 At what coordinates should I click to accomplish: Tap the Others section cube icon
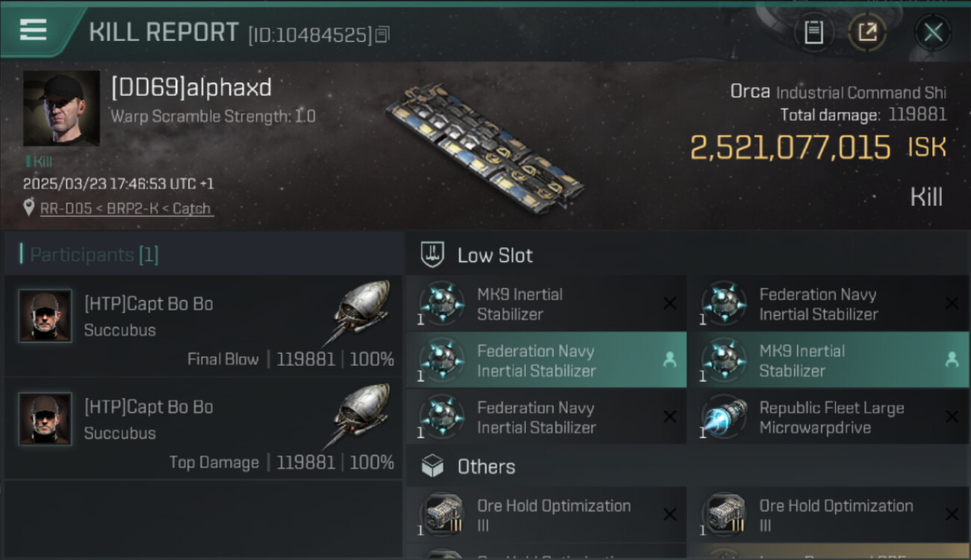[x=433, y=467]
